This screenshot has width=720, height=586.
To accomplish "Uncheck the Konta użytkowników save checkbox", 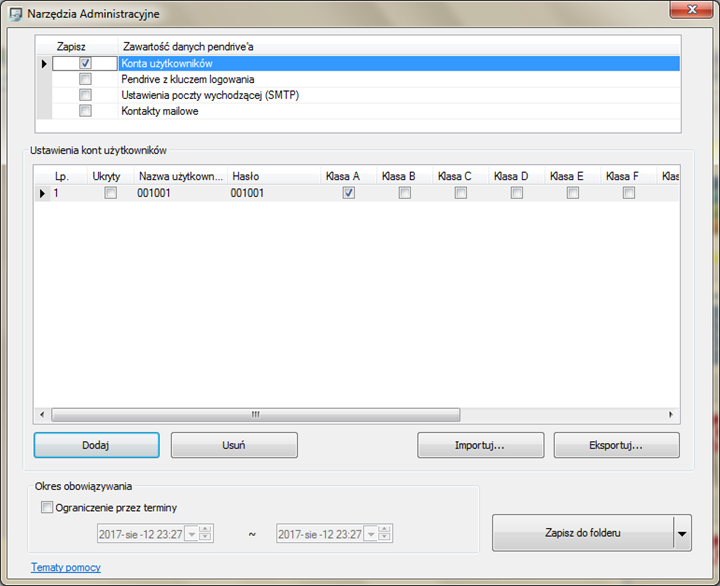I will (x=85, y=63).
